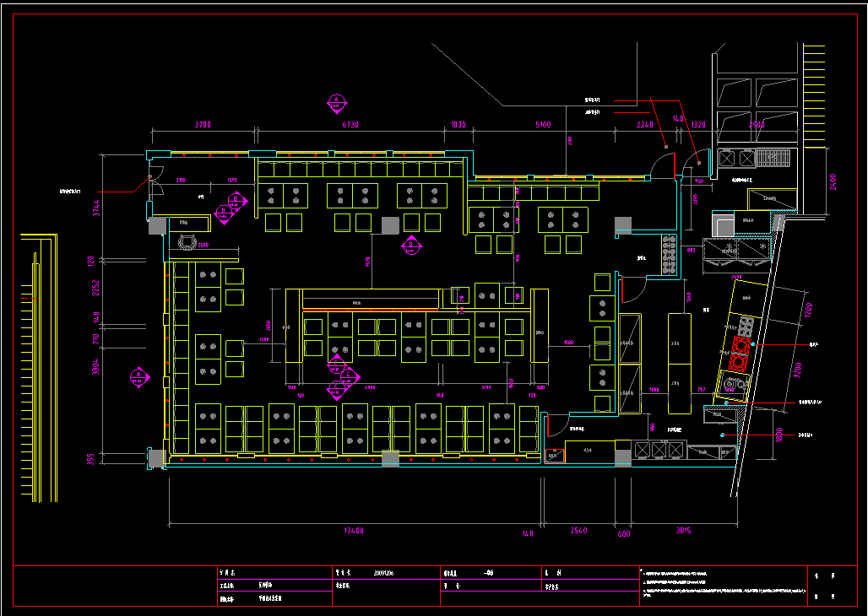Click the notes text in title block
Viewport: 868px width, 616px height.
point(718,584)
